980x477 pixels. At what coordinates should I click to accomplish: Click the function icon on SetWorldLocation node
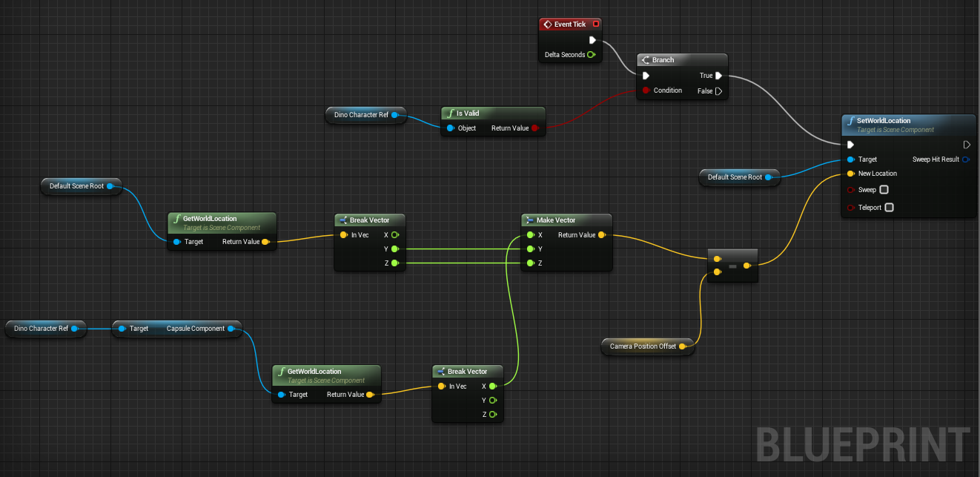point(851,121)
